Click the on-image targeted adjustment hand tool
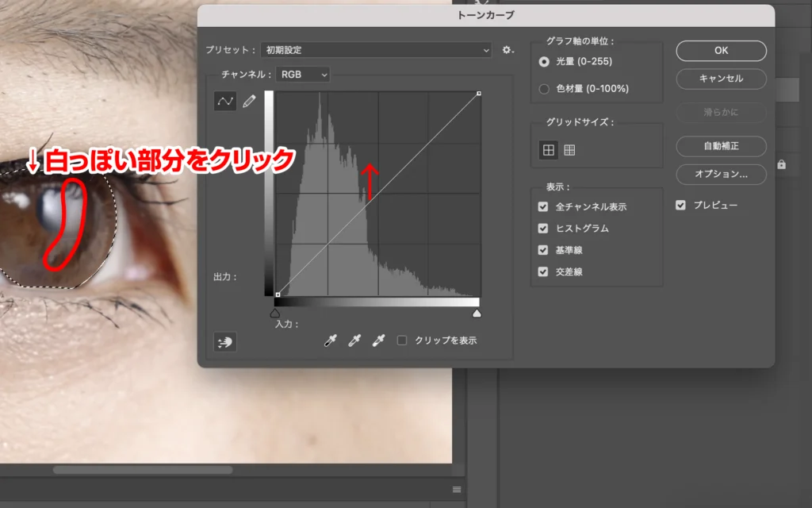The height and width of the screenshot is (508, 812). pos(225,341)
